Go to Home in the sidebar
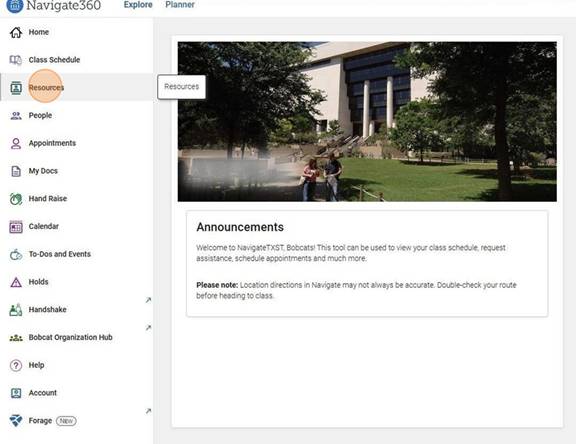This screenshot has width=576, height=444. [x=39, y=32]
